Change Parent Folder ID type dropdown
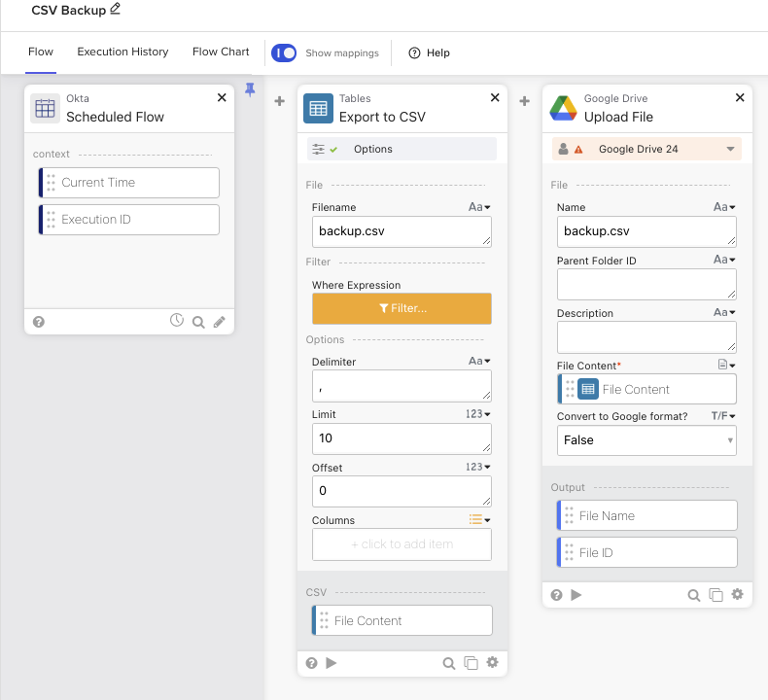768x700 pixels. tap(724, 260)
